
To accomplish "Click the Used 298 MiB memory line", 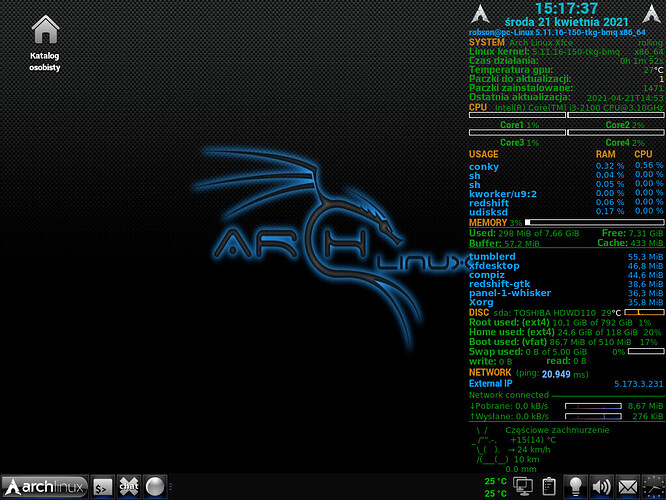I will tap(524, 233).
